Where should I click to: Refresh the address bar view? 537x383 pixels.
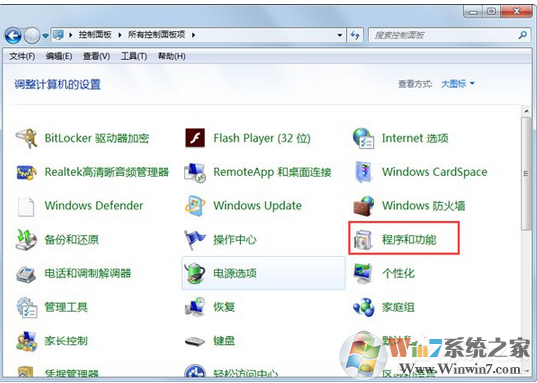(x=355, y=35)
